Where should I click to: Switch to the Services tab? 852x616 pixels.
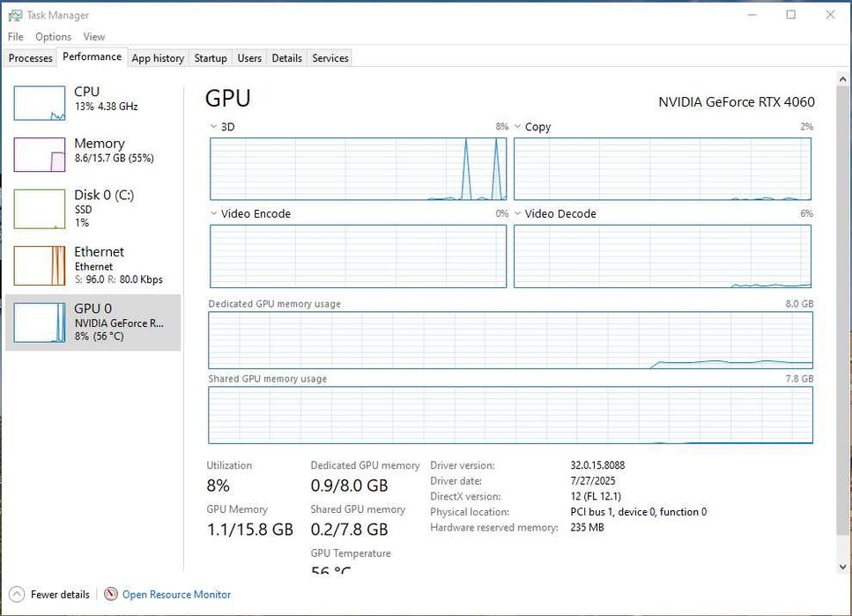330,58
